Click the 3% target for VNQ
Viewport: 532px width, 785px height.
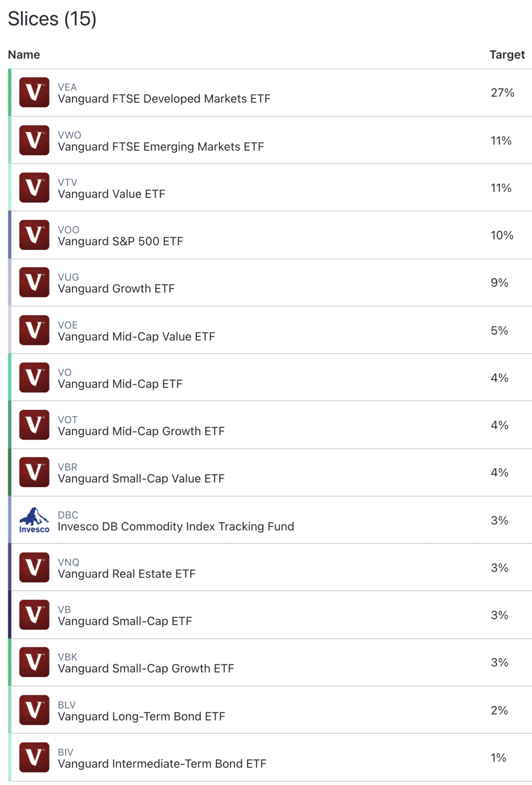point(499,567)
